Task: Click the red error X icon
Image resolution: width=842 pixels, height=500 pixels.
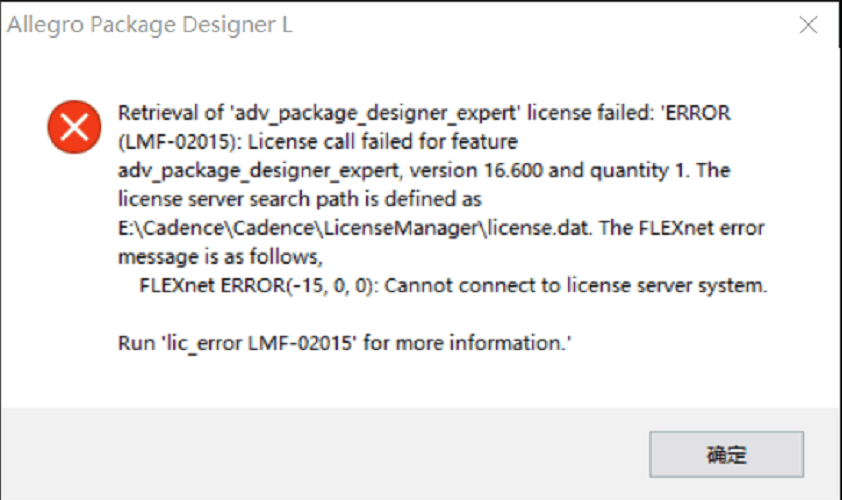Action: (x=74, y=127)
